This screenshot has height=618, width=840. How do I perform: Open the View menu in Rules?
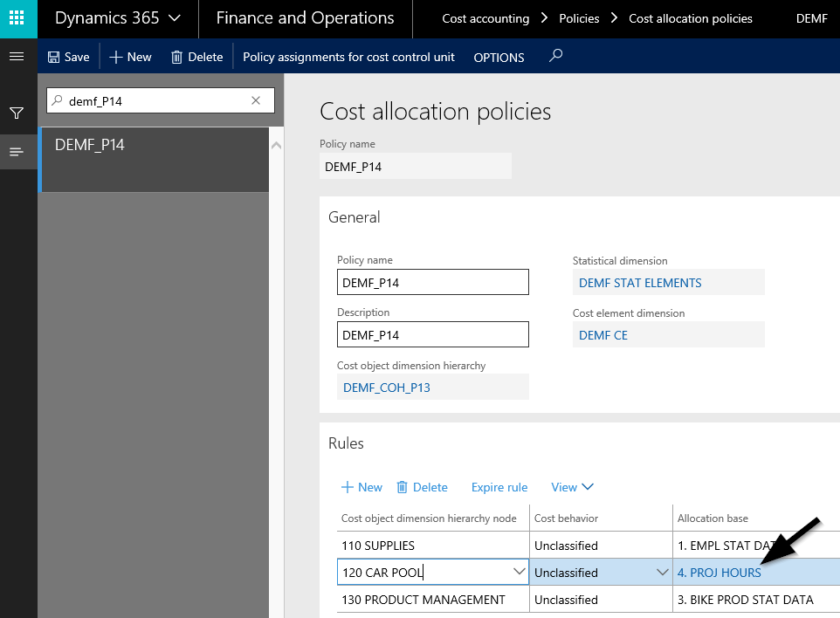pyautogui.click(x=572, y=487)
